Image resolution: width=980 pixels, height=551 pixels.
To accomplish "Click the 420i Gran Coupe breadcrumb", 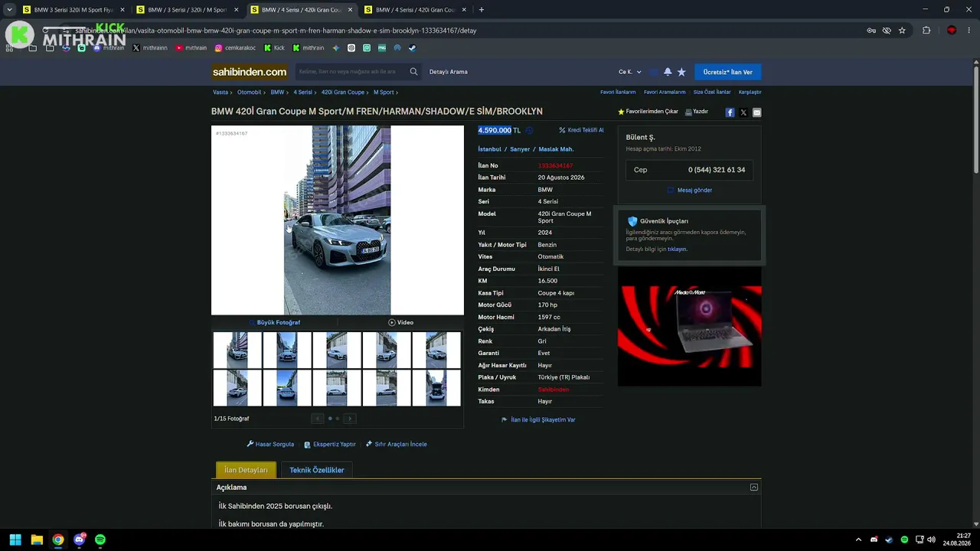I will pos(343,92).
